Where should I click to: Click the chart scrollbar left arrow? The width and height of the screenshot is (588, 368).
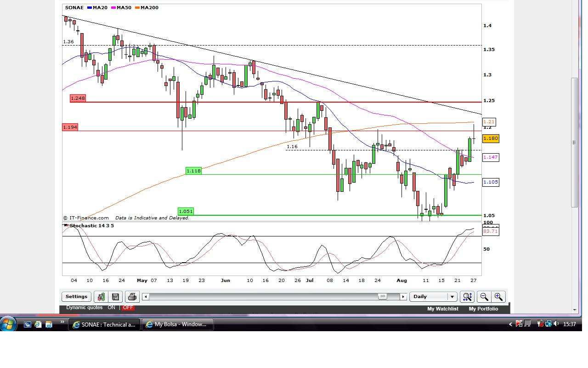[146, 297]
